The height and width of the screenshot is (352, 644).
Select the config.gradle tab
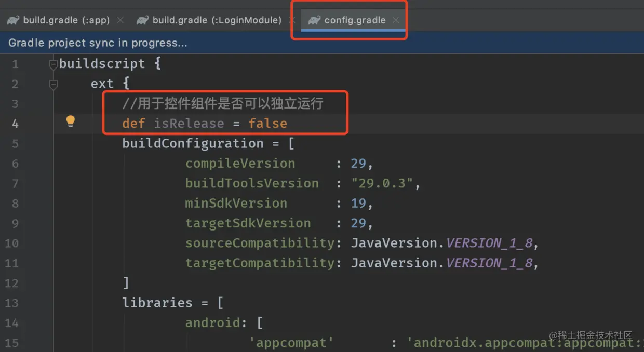[x=355, y=20]
